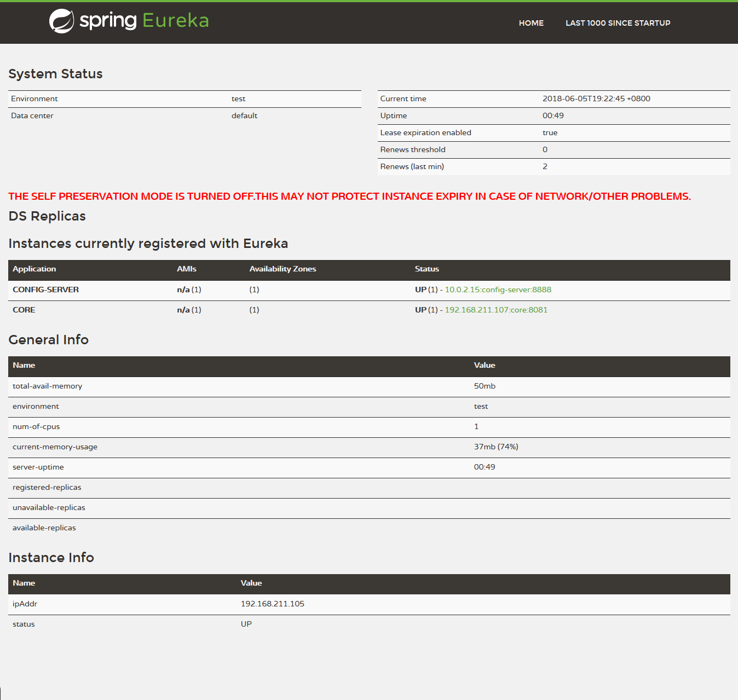This screenshot has height=700, width=738.
Task: Click the Instance Info heading
Action: (x=51, y=558)
